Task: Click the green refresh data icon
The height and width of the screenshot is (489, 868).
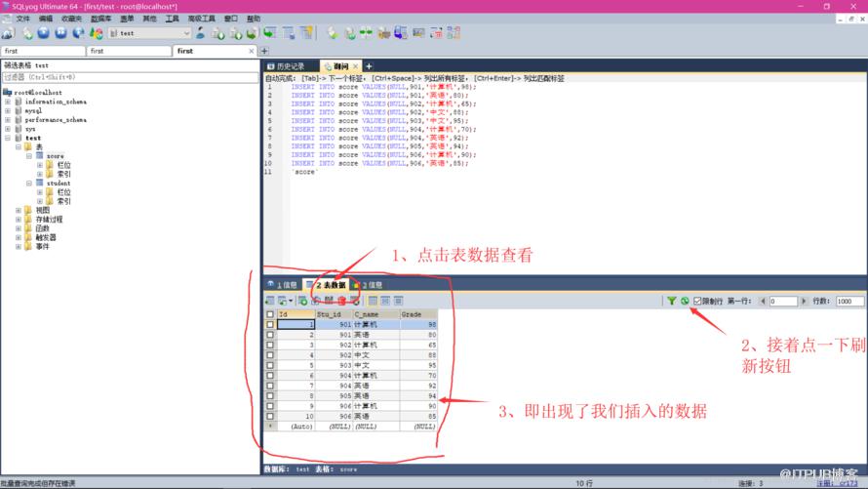Action: [x=685, y=301]
